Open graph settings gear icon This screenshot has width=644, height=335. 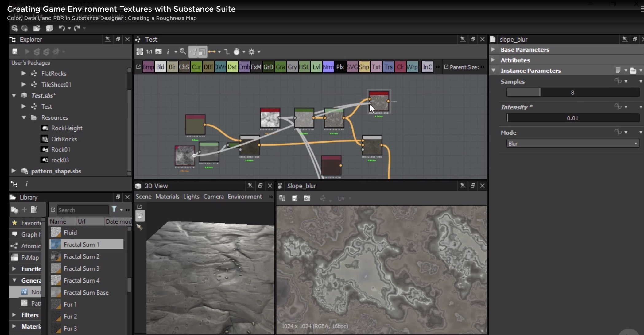point(251,52)
